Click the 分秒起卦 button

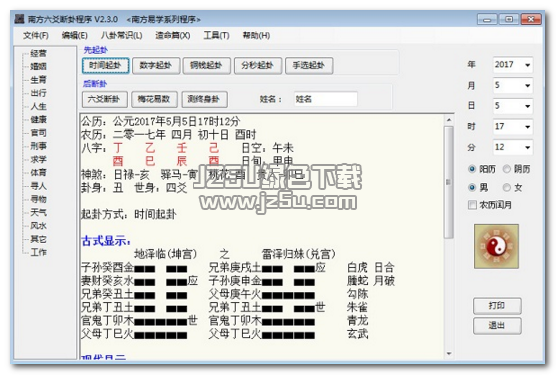point(258,66)
